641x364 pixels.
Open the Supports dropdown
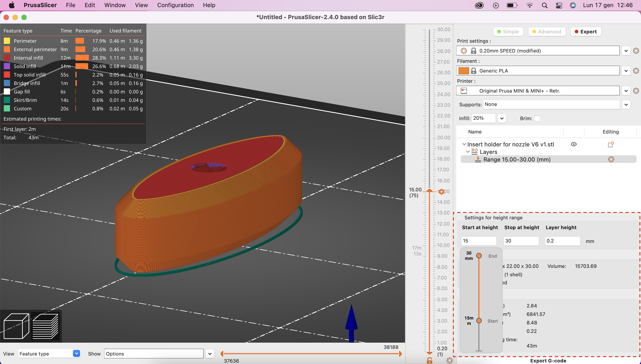pos(626,105)
